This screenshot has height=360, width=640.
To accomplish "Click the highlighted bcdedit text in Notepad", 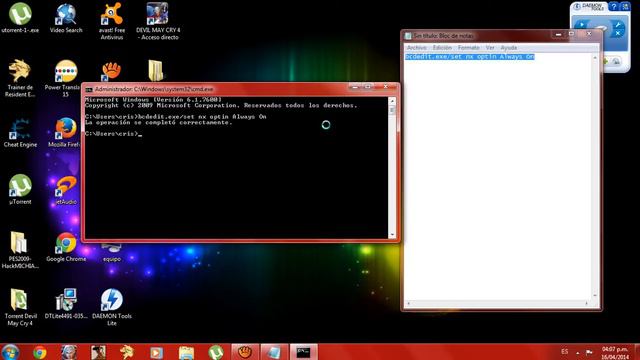I will [469, 57].
